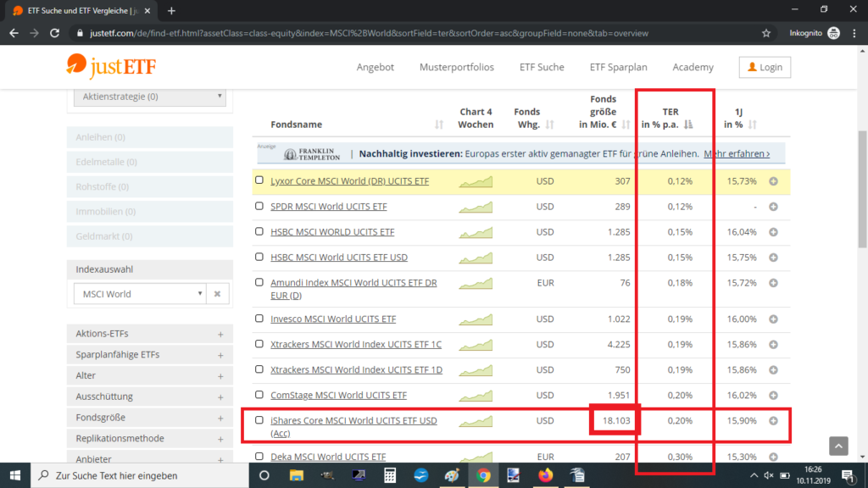Sort by Fondsname column arrows
This screenshot has height=488, width=868.
click(439, 125)
